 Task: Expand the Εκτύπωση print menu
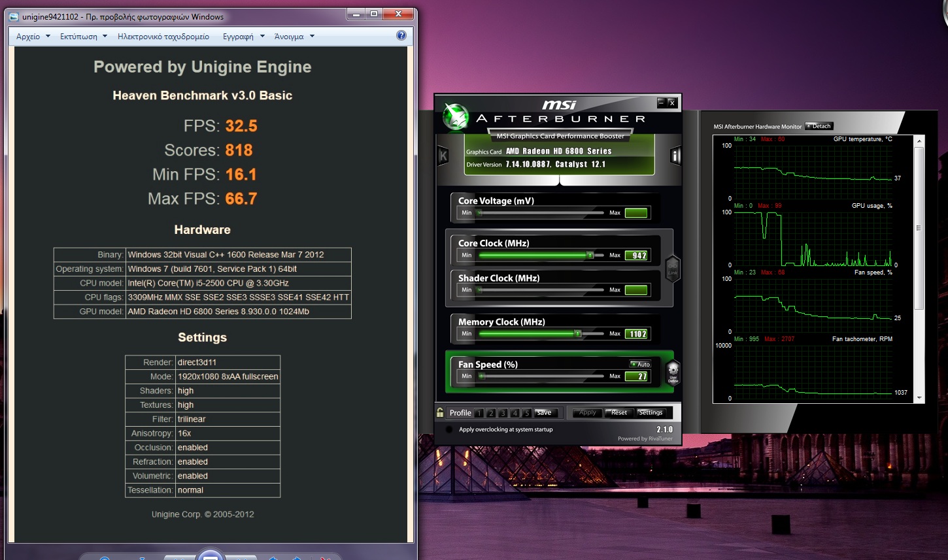pos(83,37)
